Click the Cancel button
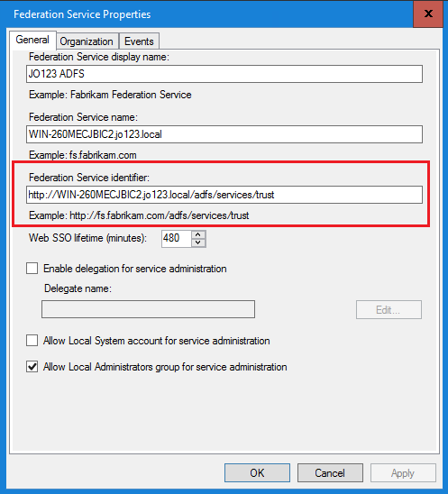448x494 pixels. pyautogui.click(x=330, y=473)
